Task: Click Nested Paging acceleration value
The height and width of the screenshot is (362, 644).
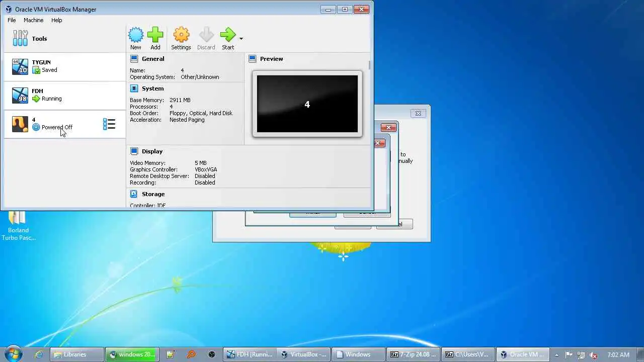Action: coord(187,120)
